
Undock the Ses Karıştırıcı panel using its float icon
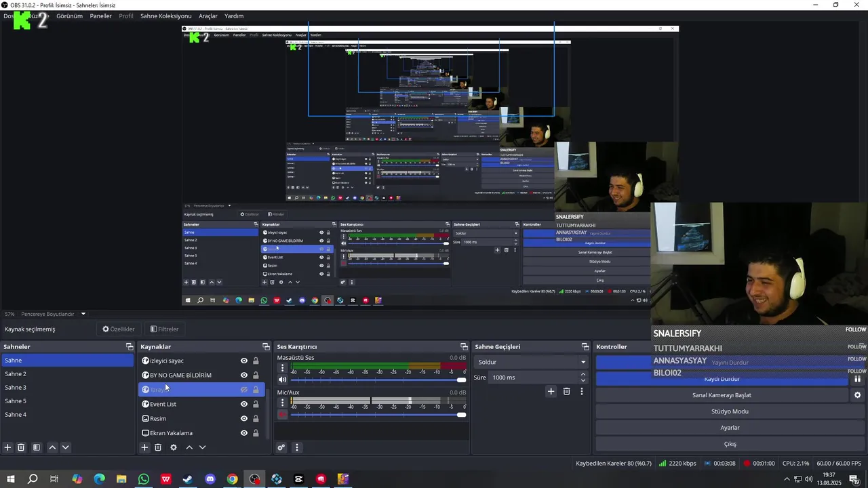pos(464,346)
